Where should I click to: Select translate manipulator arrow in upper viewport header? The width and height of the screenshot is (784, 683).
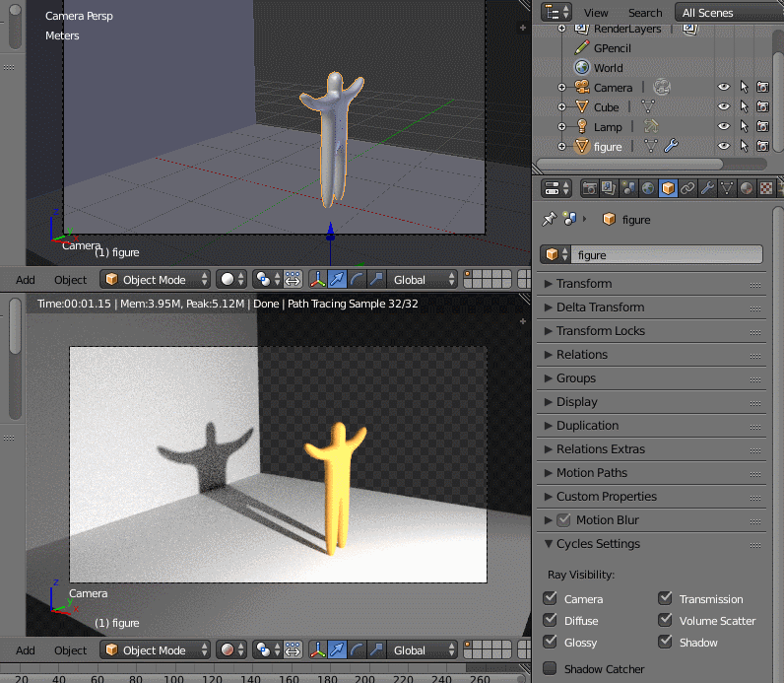point(337,279)
